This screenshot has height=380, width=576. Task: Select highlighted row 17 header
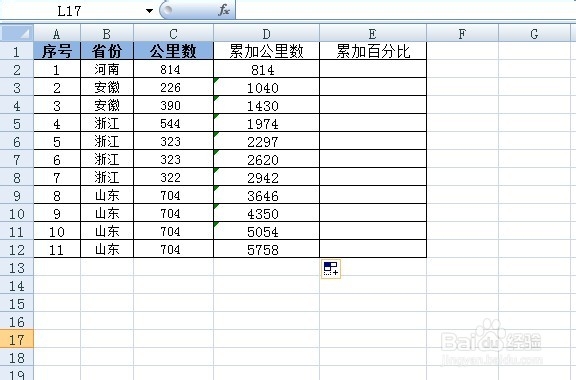17,339
